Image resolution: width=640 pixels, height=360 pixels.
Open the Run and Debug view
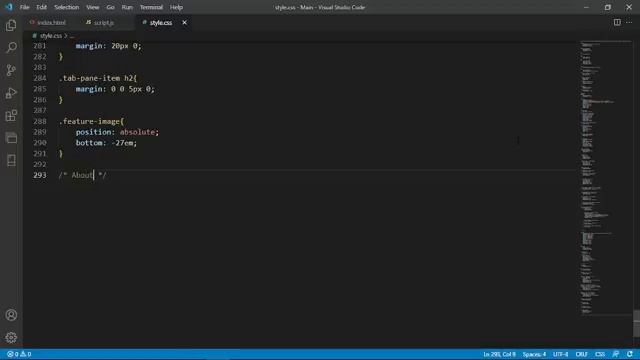tap(11, 93)
